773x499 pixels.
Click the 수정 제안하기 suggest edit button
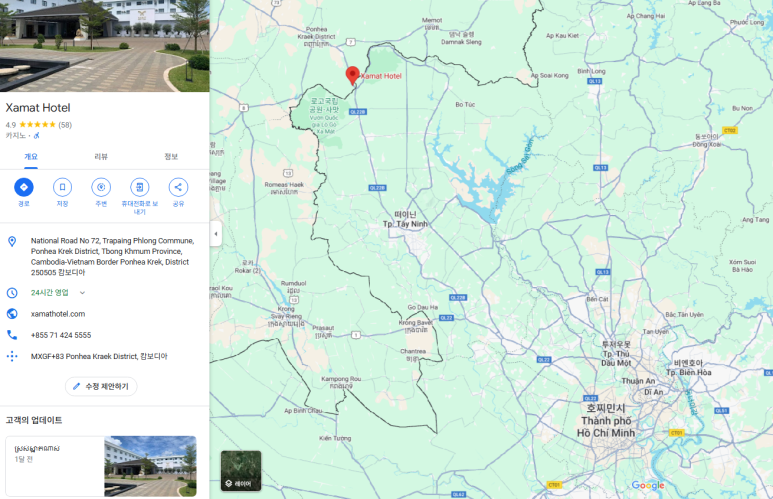101,387
